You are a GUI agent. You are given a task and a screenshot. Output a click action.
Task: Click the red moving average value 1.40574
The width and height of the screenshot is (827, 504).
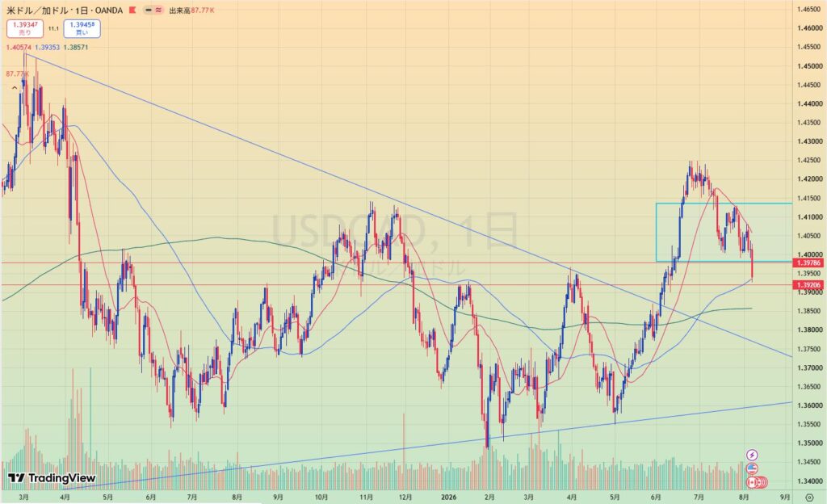pos(19,47)
